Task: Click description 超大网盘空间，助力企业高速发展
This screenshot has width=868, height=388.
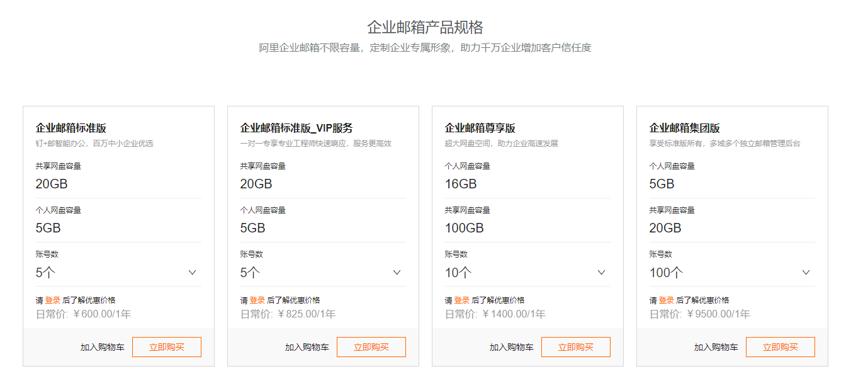Action: (502, 144)
